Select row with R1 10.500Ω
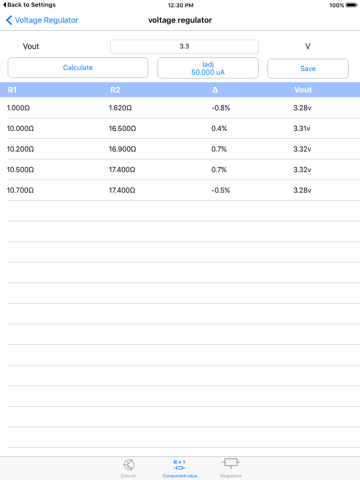Image resolution: width=360 pixels, height=480 pixels. (x=180, y=170)
